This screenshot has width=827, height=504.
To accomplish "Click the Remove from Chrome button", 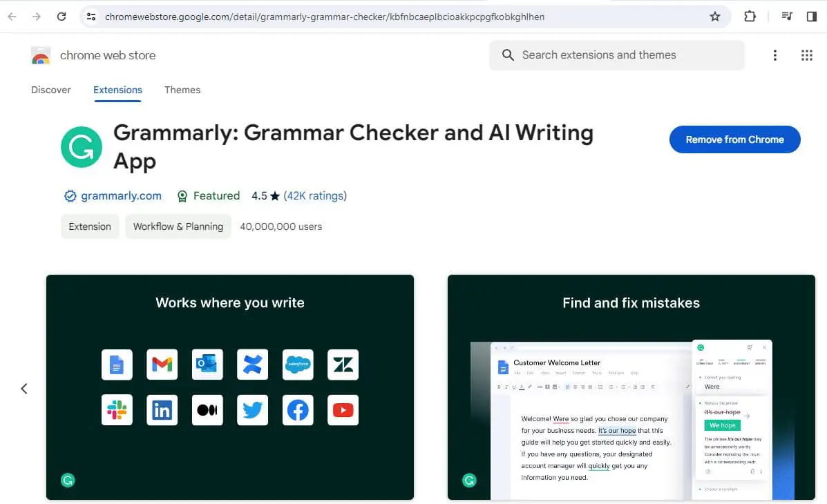I will click(x=734, y=139).
